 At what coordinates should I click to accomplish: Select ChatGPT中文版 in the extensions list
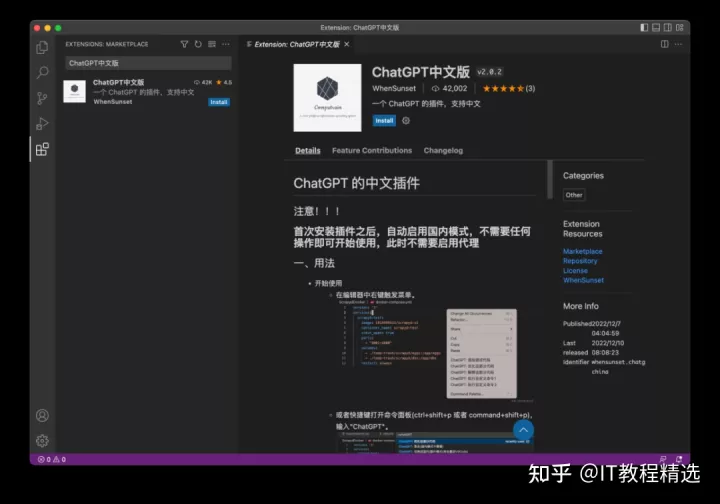click(147, 91)
